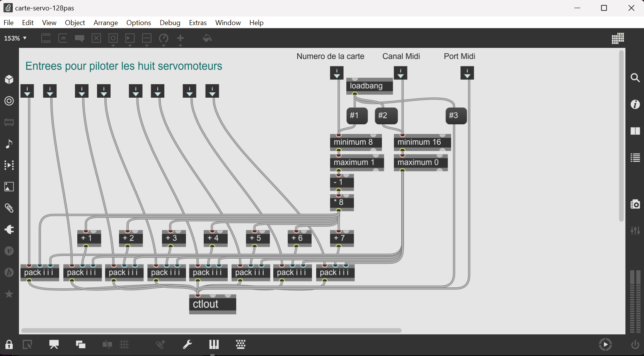Open the patcher windows icon in bottom bar
Viewport: 644px width, 356px height.
(x=81, y=344)
